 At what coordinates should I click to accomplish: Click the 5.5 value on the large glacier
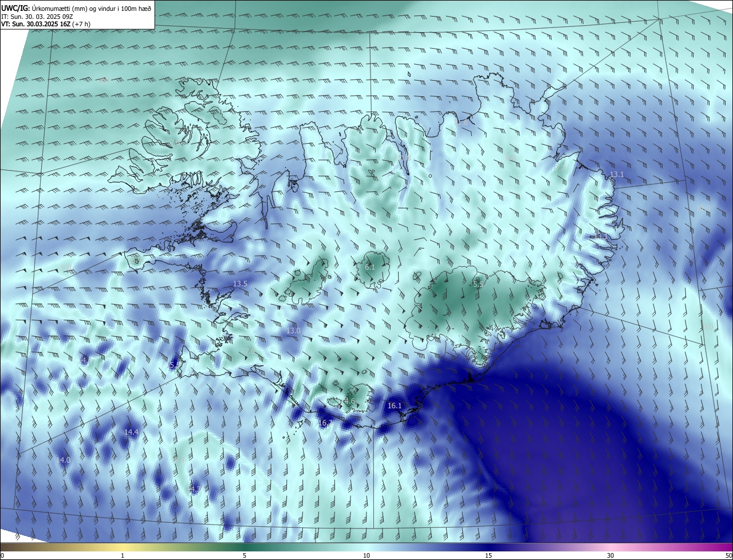(x=478, y=284)
